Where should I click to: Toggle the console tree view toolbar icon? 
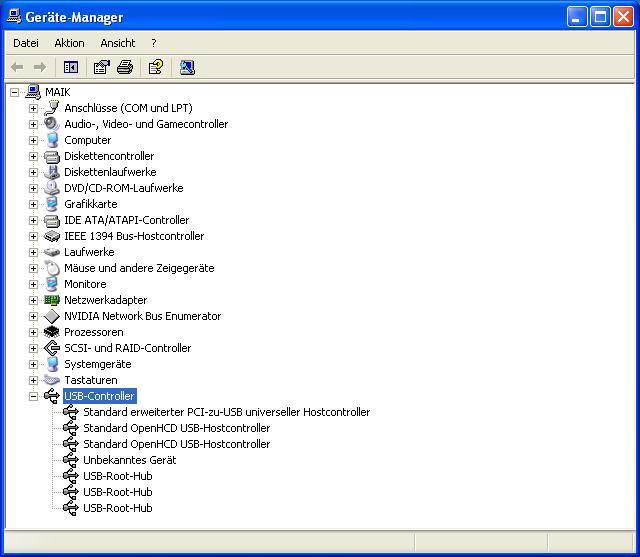pos(71,67)
